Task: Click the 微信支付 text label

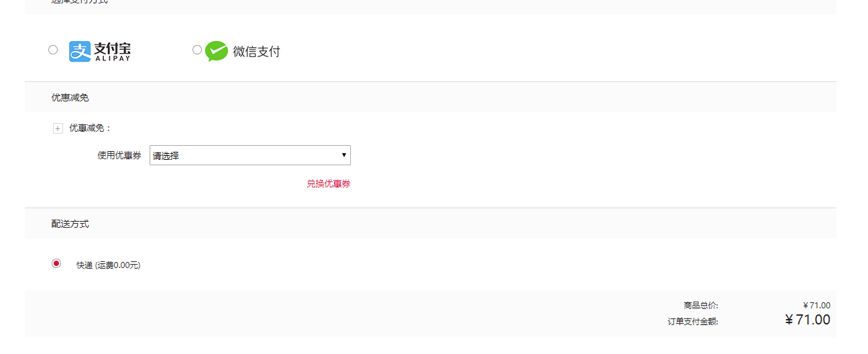Action: coord(256,52)
